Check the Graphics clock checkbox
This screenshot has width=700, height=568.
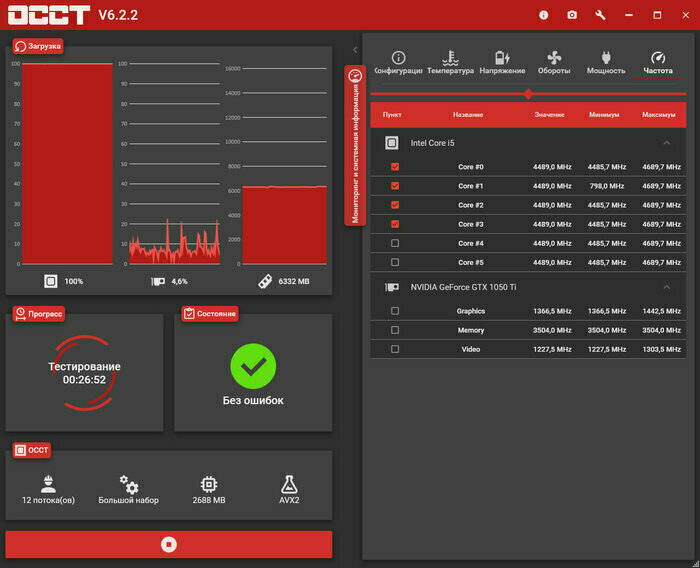tap(395, 311)
